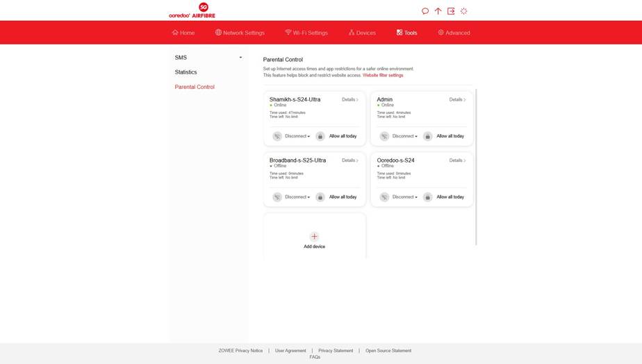Viewport: 642px width, 364px height.
Task: View Details for Broadband-s-S25-Ultra
Action: pos(350,160)
